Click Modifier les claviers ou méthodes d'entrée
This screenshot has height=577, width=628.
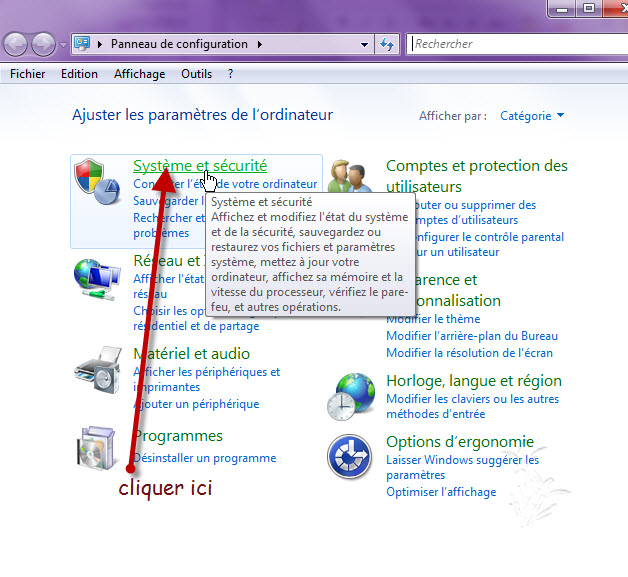coord(473,406)
